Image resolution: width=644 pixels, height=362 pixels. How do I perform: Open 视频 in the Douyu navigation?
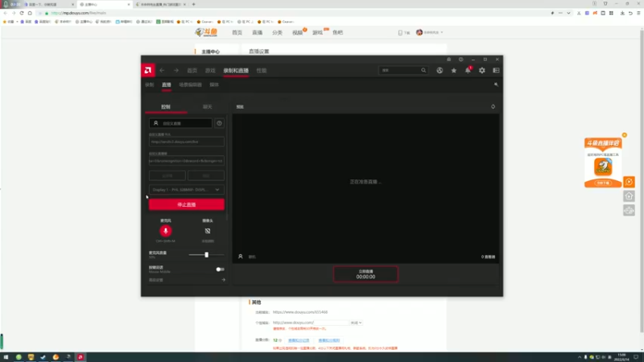click(297, 32)
